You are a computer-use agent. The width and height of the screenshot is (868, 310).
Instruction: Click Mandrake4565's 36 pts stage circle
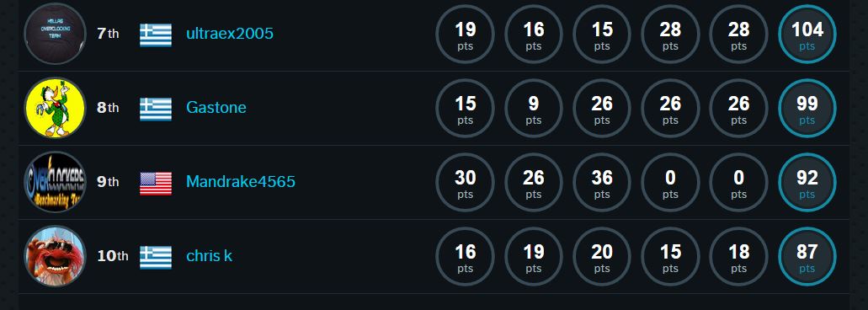tap(602, 183)
